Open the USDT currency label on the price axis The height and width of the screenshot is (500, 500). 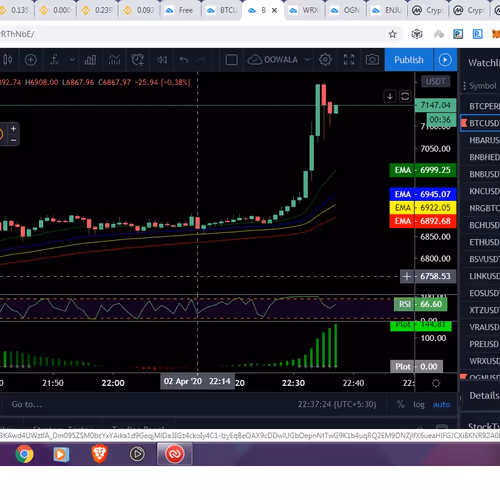pyautogui.click(x=436, y=82)
